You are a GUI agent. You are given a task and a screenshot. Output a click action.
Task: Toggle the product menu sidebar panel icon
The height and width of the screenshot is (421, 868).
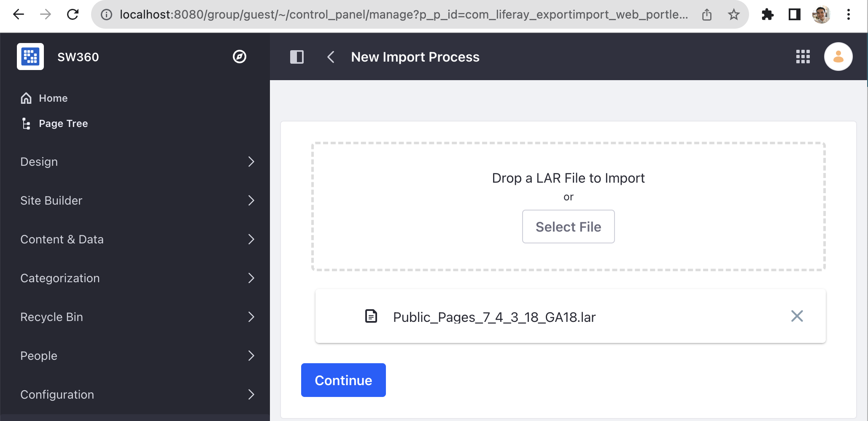coord(297,57)
